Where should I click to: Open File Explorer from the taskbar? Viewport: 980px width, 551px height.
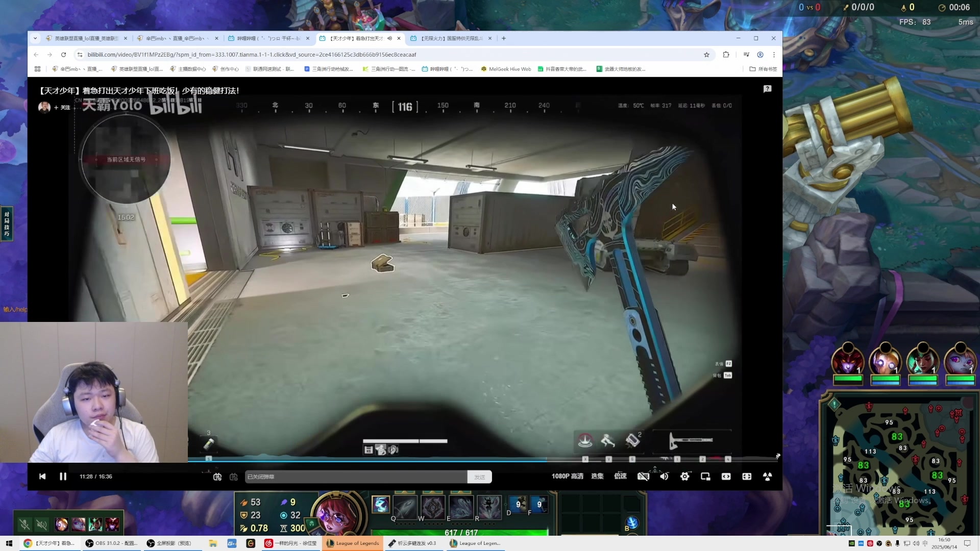213,543
